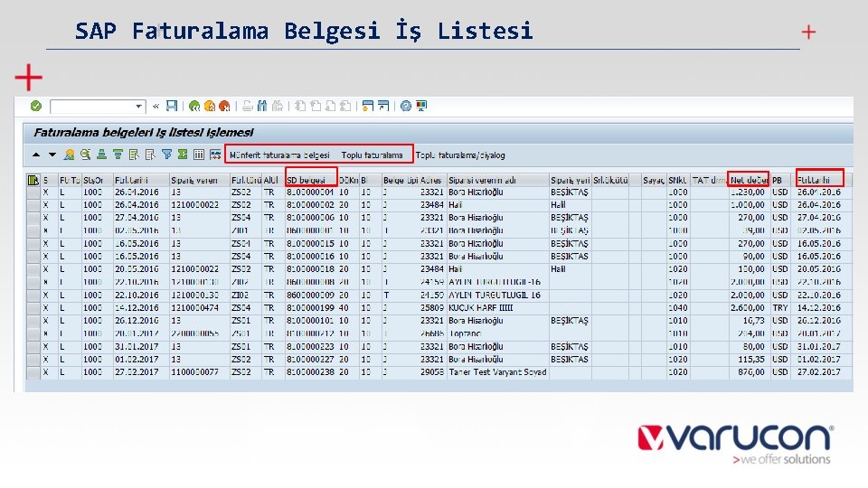This screenshot has width=868, height=488.
Task: Click the Sum total sigma icon
Action: tap(183, 155)
